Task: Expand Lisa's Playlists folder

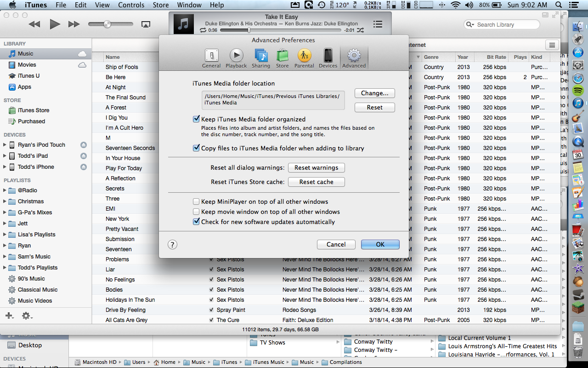Action: pos(5,235)
